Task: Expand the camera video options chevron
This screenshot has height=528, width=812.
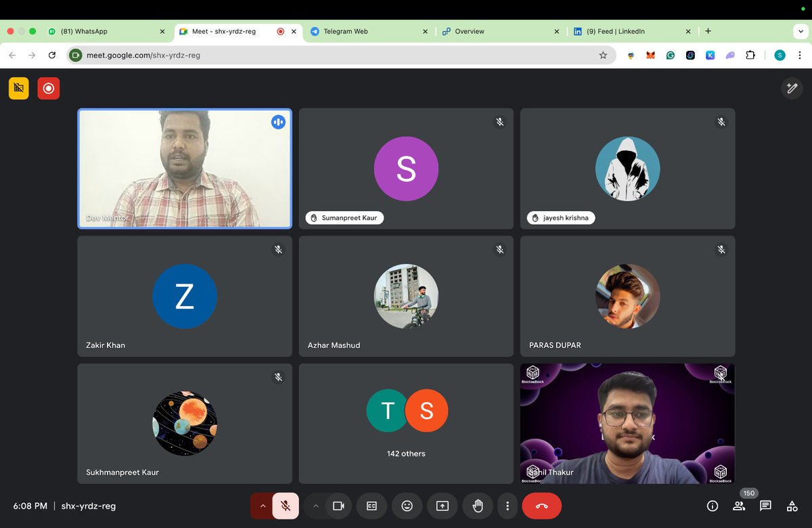Action: point(315,506)
